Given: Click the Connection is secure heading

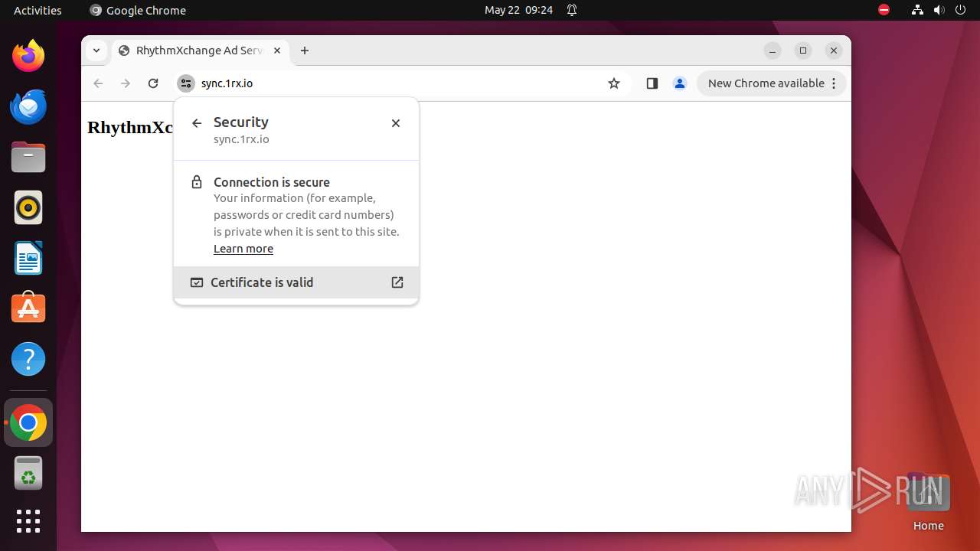Looking at the screenshot, I should [272, 182].
